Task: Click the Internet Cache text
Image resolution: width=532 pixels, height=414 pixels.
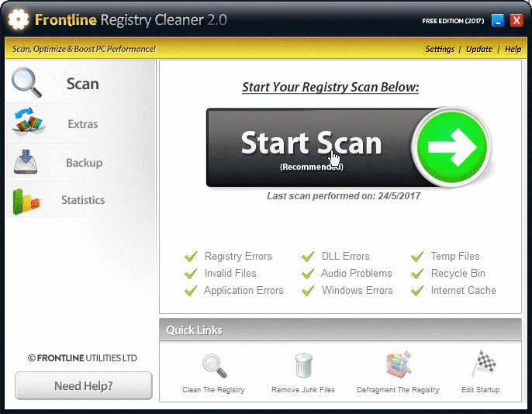Action: point(463,290)
